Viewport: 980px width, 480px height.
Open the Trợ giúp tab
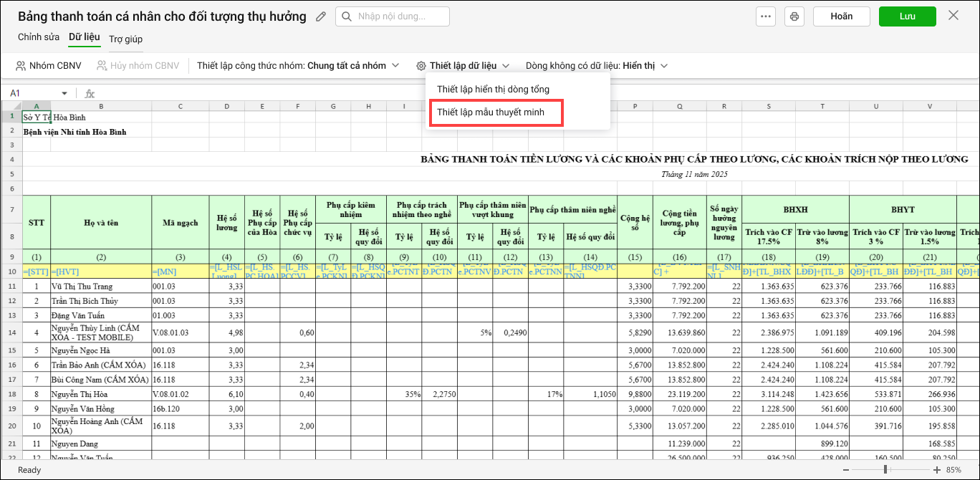125,39
